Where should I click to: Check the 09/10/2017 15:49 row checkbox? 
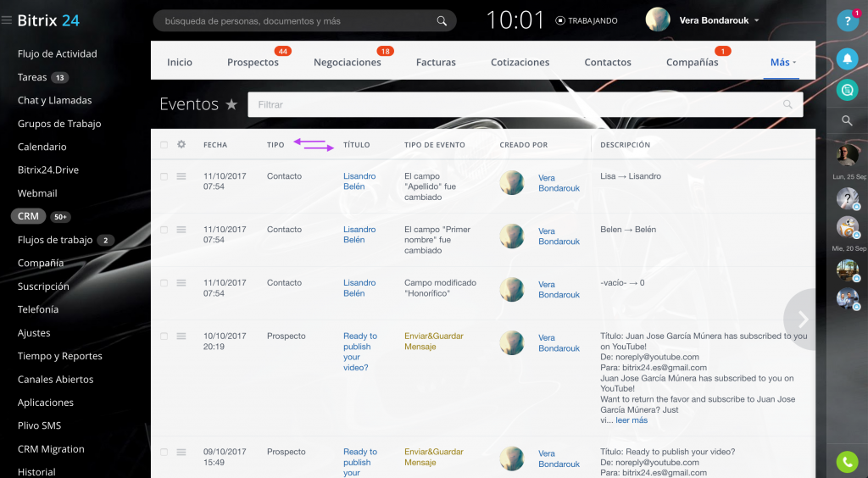point(164,452)
